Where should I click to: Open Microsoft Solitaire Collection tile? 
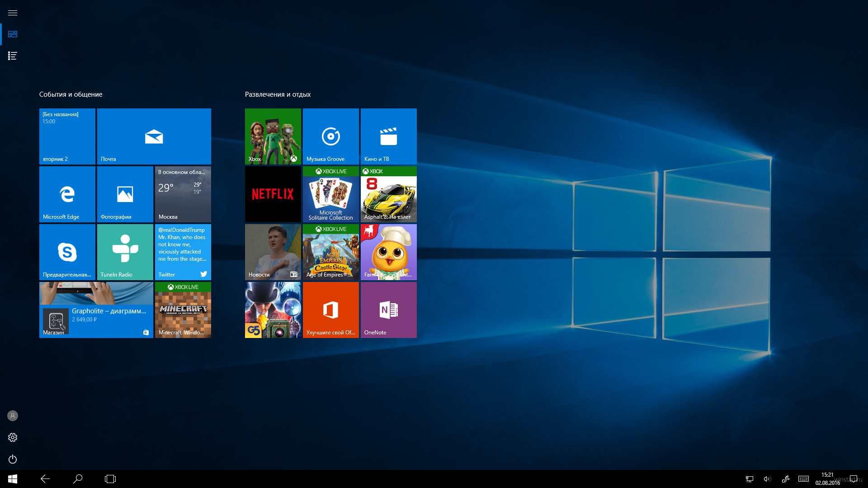point(331,194)
